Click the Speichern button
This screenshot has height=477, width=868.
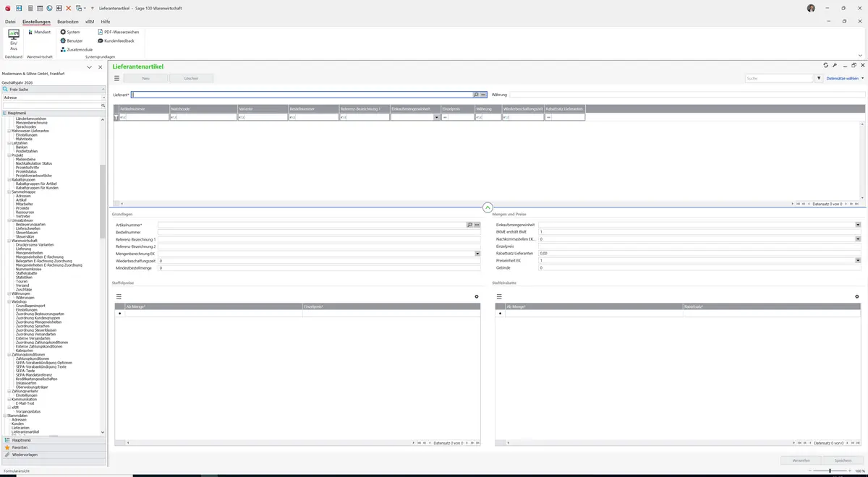coord(843,460)
